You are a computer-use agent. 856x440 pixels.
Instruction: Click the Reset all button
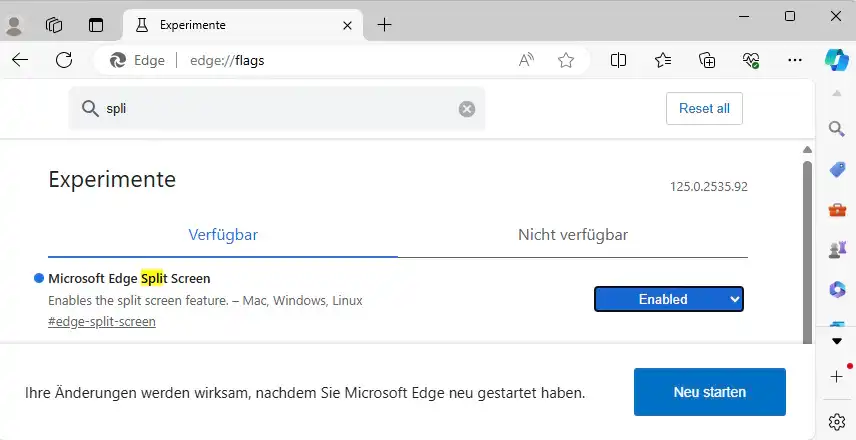[704, 109]
